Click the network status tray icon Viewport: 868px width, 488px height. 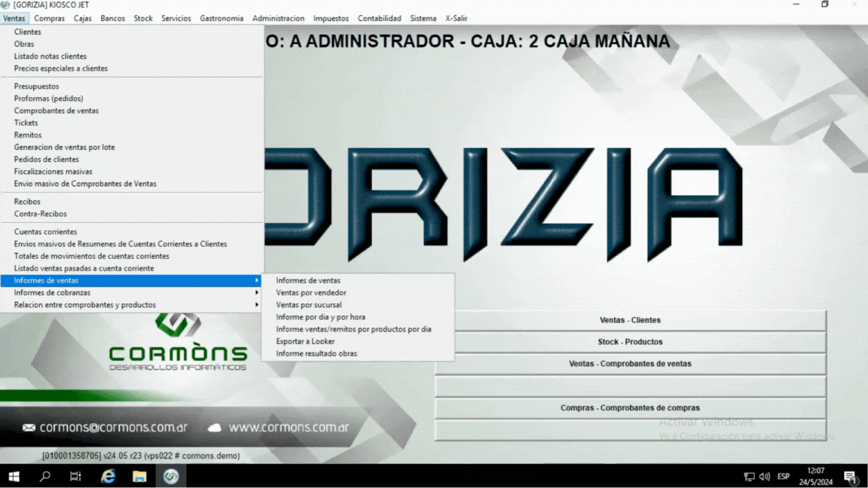click(749, 477)
